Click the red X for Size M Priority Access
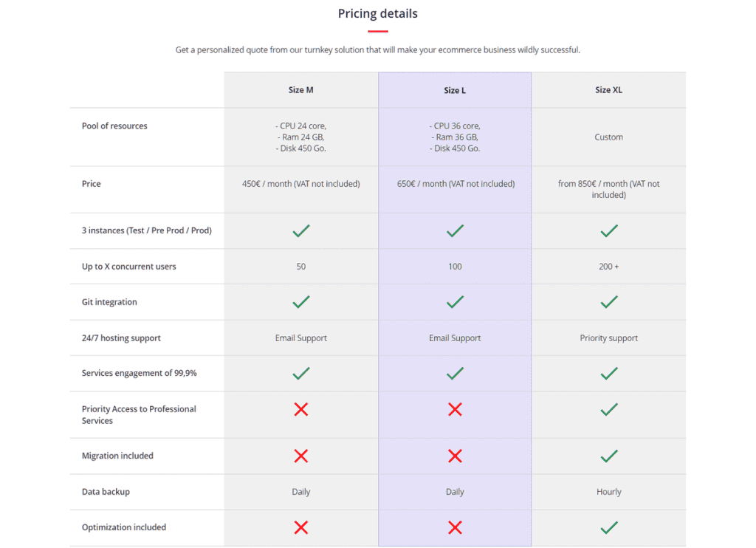Viewport: 756px width, 548px height. 301,410
